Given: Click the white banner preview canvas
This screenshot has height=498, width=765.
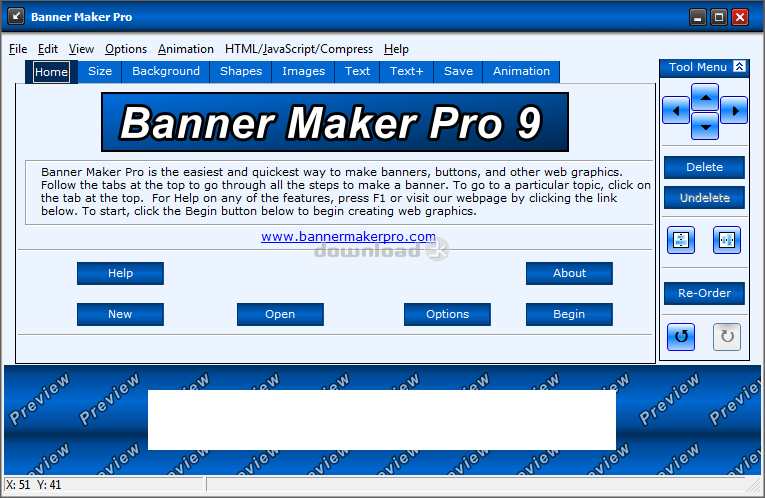Looking at the screenshot, I should (x=382, y=420).
